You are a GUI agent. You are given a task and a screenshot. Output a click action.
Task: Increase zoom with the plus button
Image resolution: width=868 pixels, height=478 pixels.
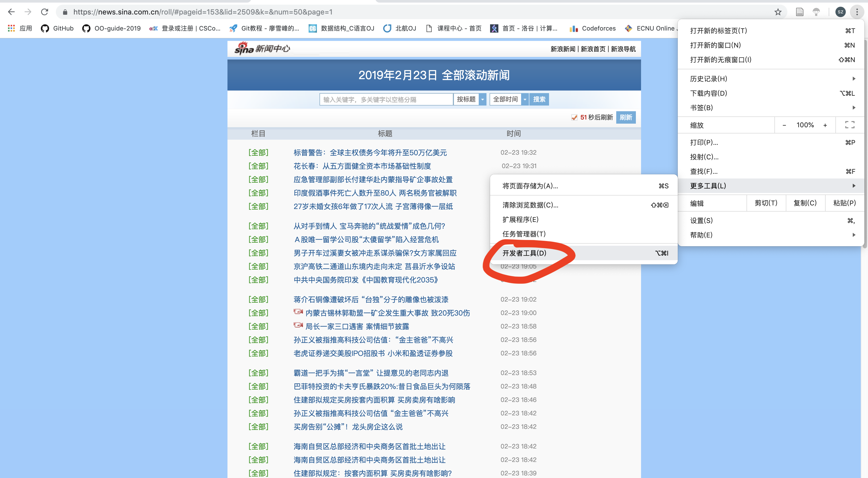825,125
